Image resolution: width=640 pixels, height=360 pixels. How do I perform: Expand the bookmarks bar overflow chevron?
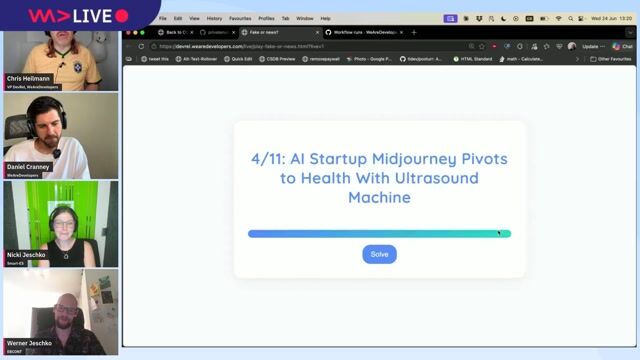[577, 59]
